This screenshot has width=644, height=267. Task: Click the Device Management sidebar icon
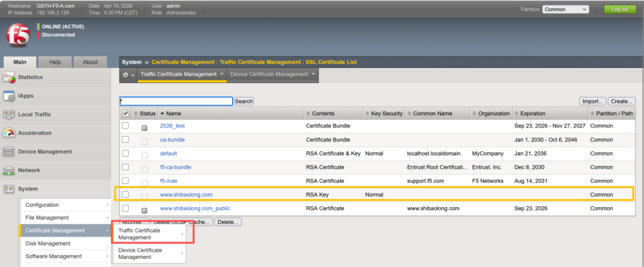[9, 152]
